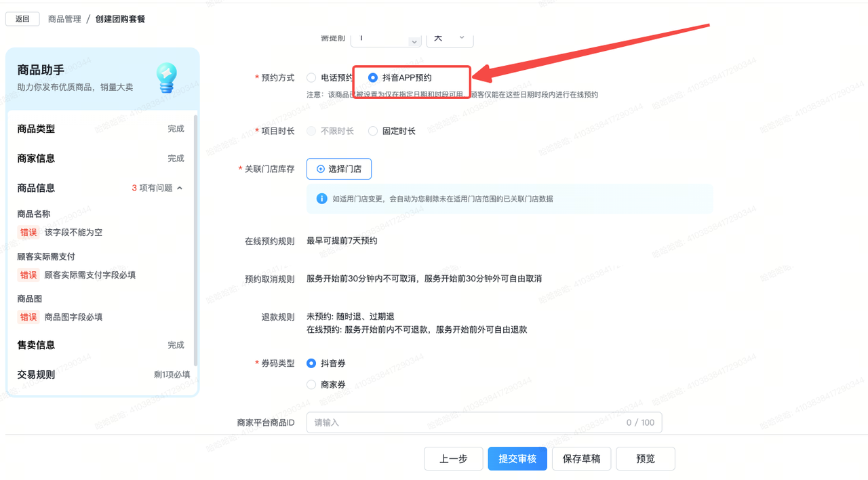This screenshot has height=480, width=868.
Task: Click the 返回 back button
Action: click(x=22, y=19)
